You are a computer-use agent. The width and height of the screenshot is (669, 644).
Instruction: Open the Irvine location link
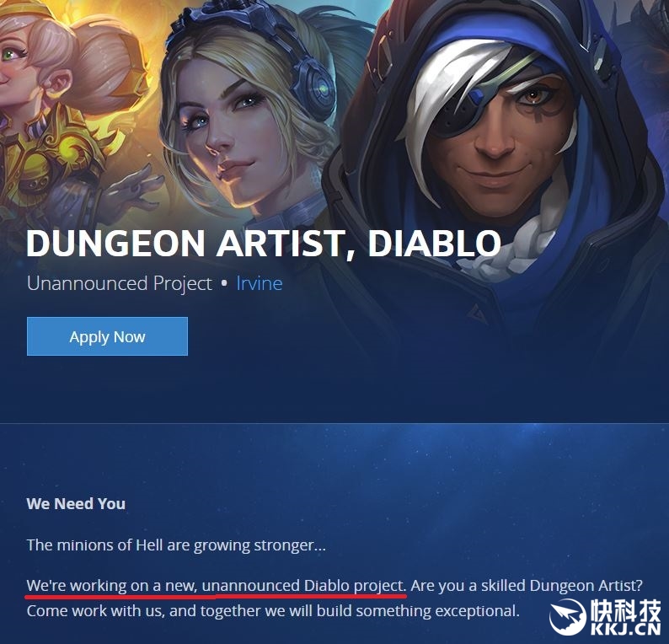coord(260,283)
